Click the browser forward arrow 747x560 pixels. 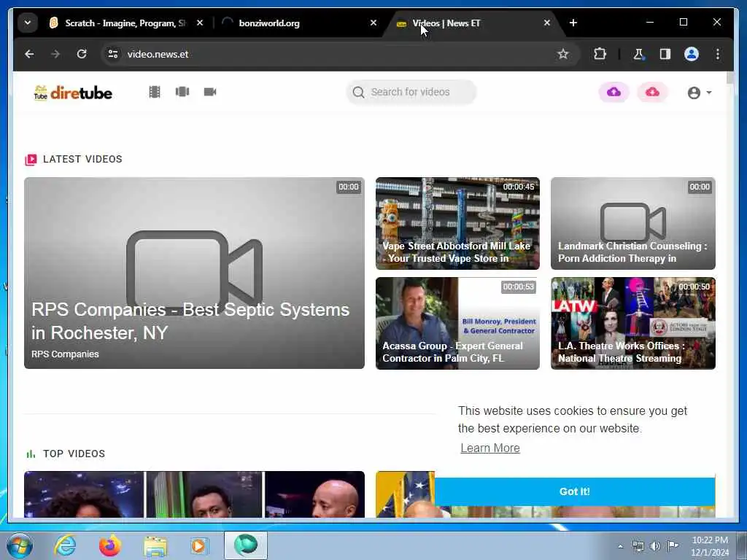pos(55,54)
